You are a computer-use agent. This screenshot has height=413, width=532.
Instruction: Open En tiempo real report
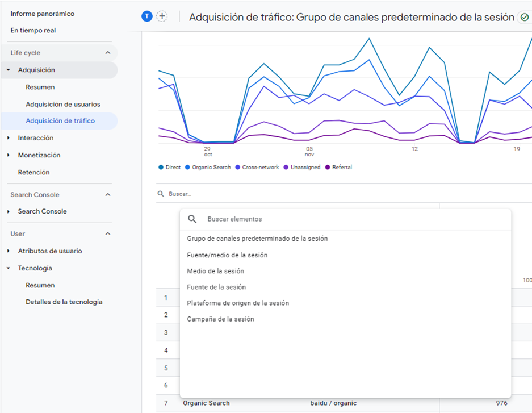pyautogui.click(x=33, y=31)
